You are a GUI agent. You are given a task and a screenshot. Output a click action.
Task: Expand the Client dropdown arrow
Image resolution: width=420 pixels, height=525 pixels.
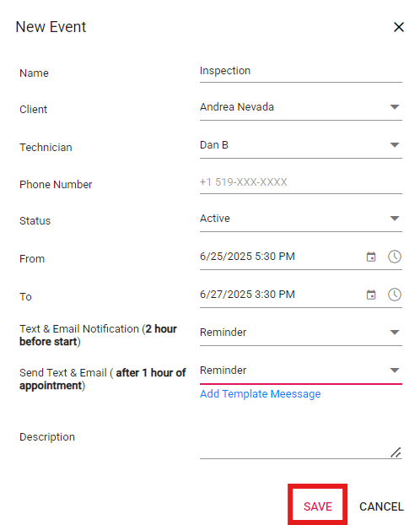(395, 107)
